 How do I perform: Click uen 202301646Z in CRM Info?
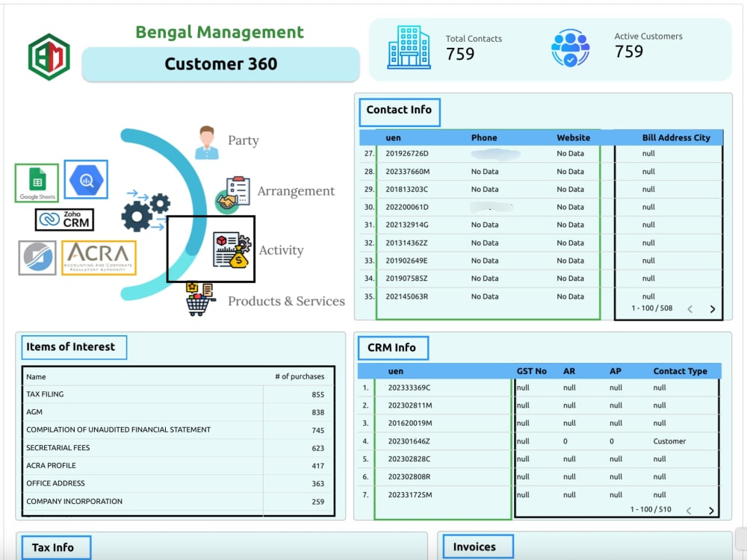pyautogui.click(x=409, y=441)
